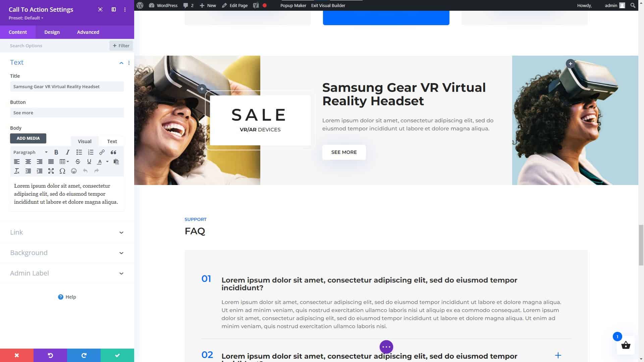Insert a special character (omega)

pyautogui.click(x=62, y=171)
